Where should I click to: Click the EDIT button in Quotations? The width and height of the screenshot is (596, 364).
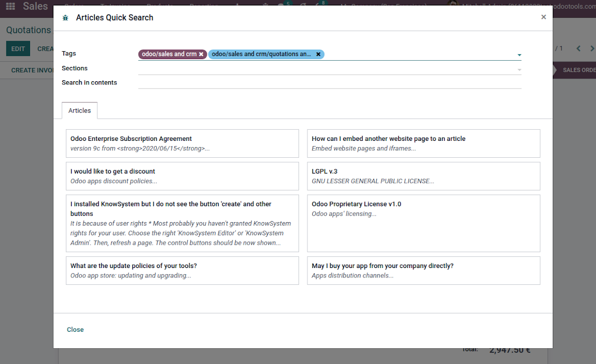18,49
